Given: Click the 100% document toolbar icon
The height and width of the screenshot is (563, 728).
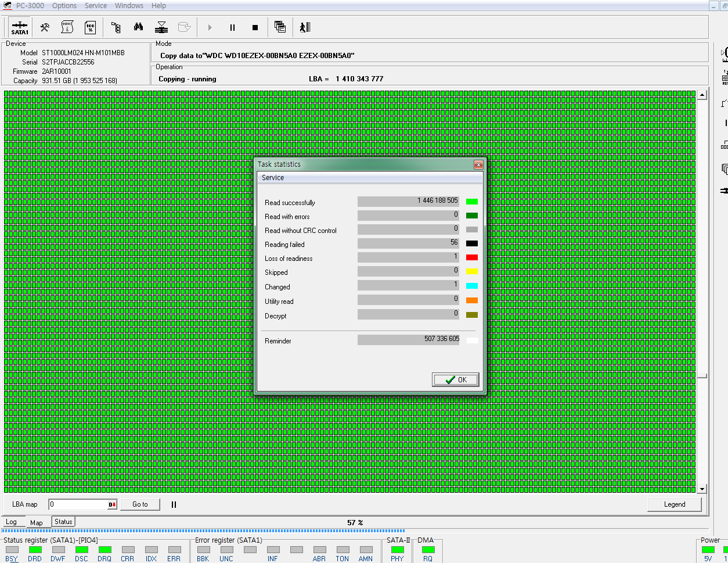Looking at the screenshot, I should click(x=91, y=27).
